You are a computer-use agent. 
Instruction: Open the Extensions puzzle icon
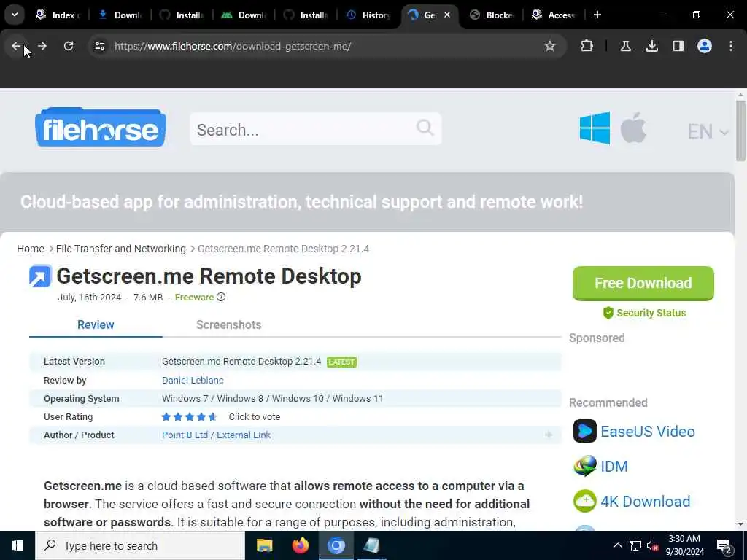(x=587, y=46)
